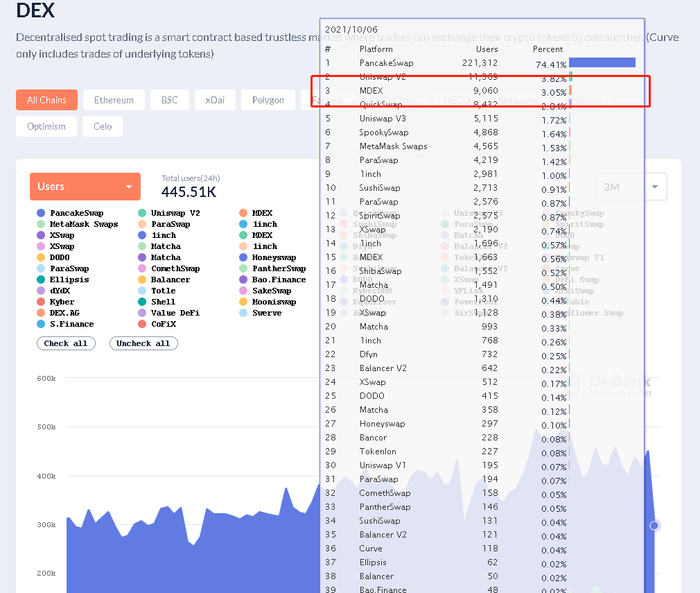Click Dfyn in the tooltip table
Screen dimensions: 700x593
point(368,354)
